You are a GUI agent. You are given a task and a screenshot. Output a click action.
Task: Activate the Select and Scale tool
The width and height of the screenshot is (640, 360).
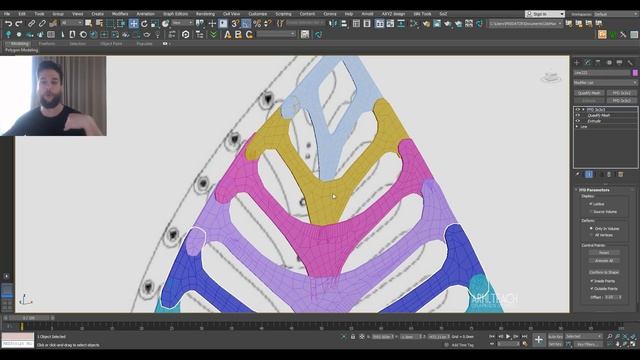(155, 24)
